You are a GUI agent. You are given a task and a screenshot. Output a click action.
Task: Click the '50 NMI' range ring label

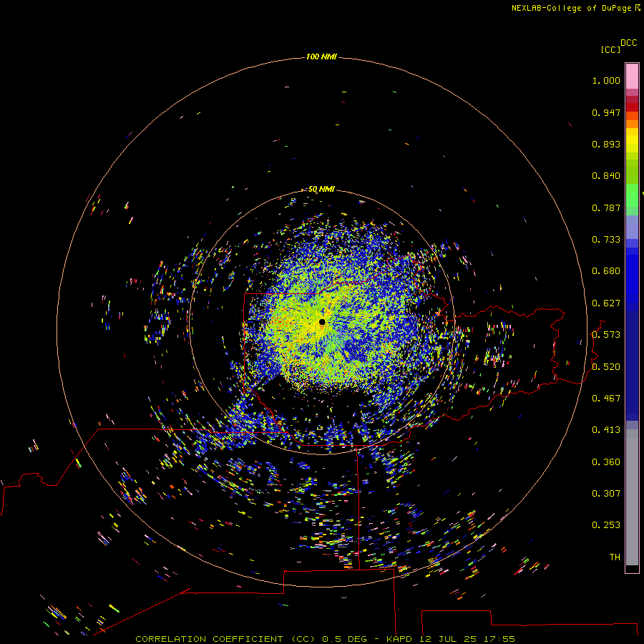click(321, 189)
